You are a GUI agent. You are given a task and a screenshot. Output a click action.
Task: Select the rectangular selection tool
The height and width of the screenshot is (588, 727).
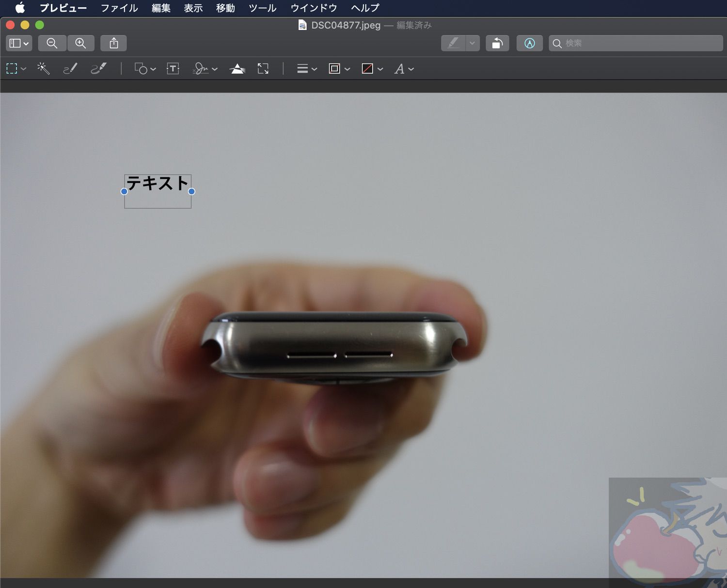click(12, 69)
